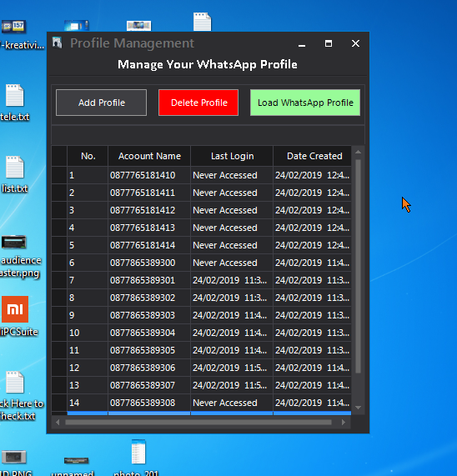The height and width of the screenshot is (476, 457).
Task: Click the green Load WhatsApp Profile button
Action: tap(305, 103)
